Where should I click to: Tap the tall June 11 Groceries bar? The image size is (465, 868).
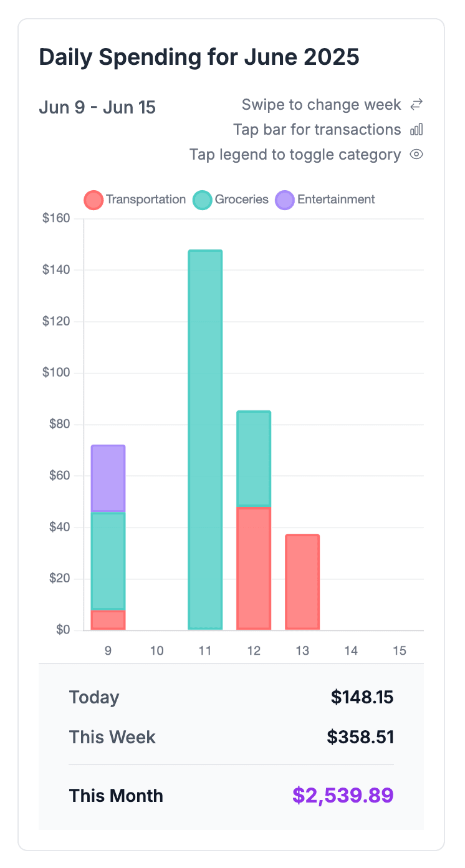[x=205, y=436]
